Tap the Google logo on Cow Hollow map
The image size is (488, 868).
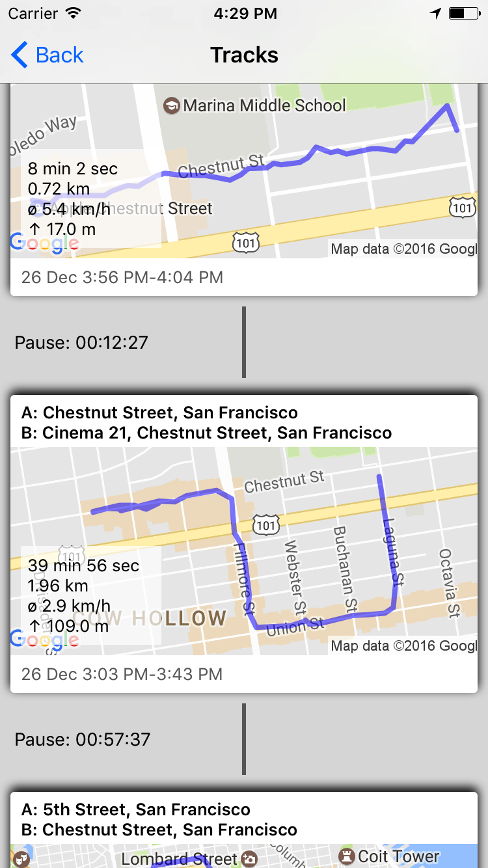45,640
